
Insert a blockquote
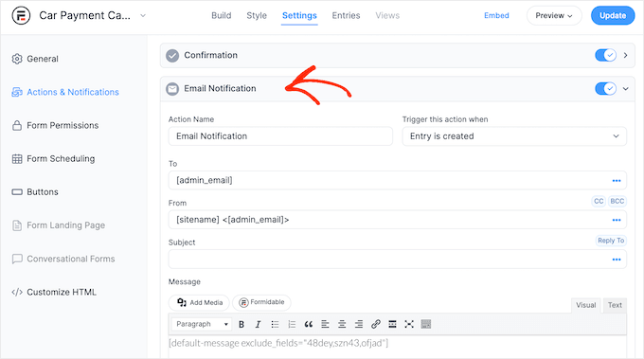309,325
